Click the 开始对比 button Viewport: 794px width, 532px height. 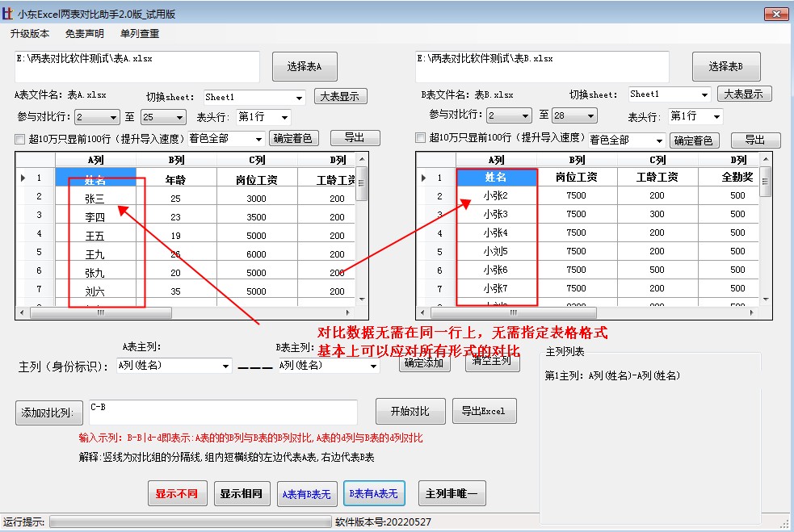(x=410, y=411)
